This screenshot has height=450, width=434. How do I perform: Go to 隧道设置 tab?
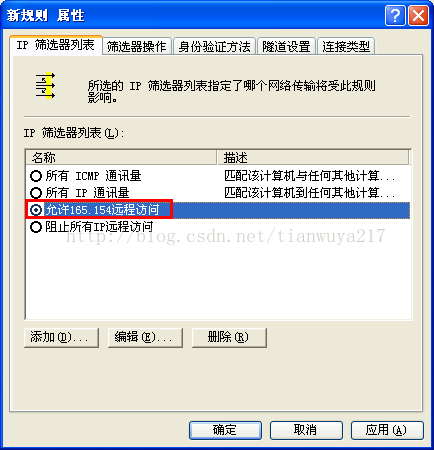[286, 46]
